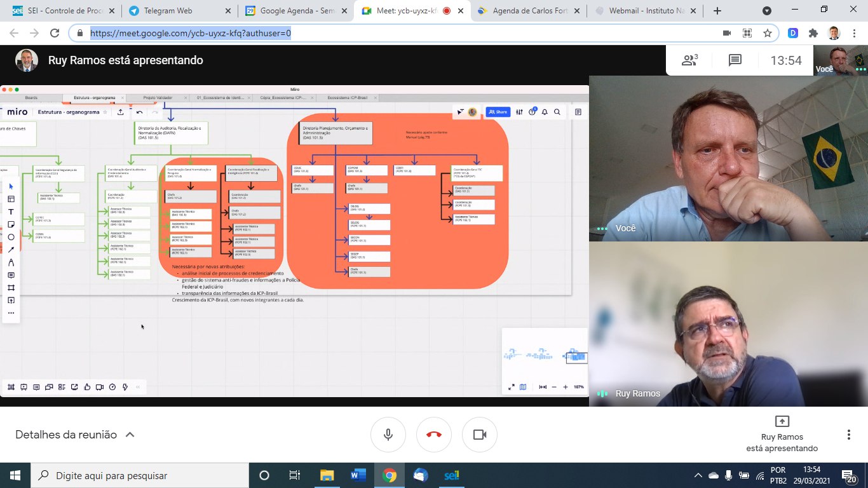Switch to the Google Agenda tab

click(x=295, y=11)
